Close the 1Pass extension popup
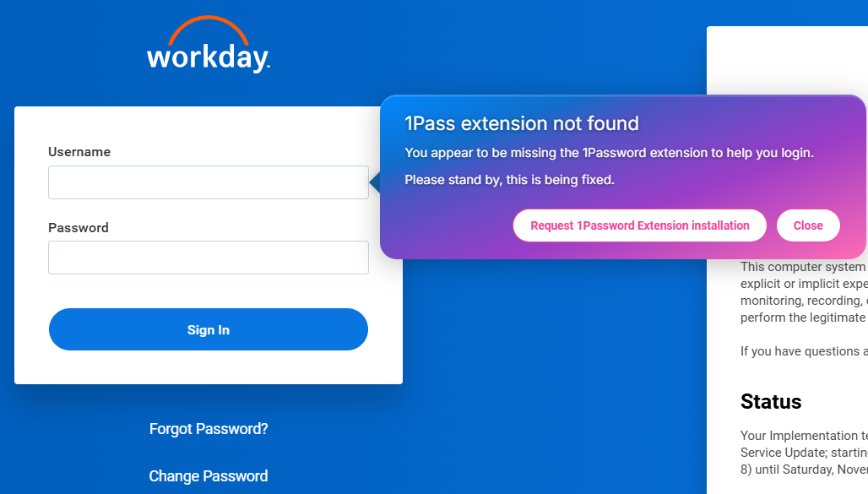The height and width of the screenshot is (494, 868). (x=808, y=225)
